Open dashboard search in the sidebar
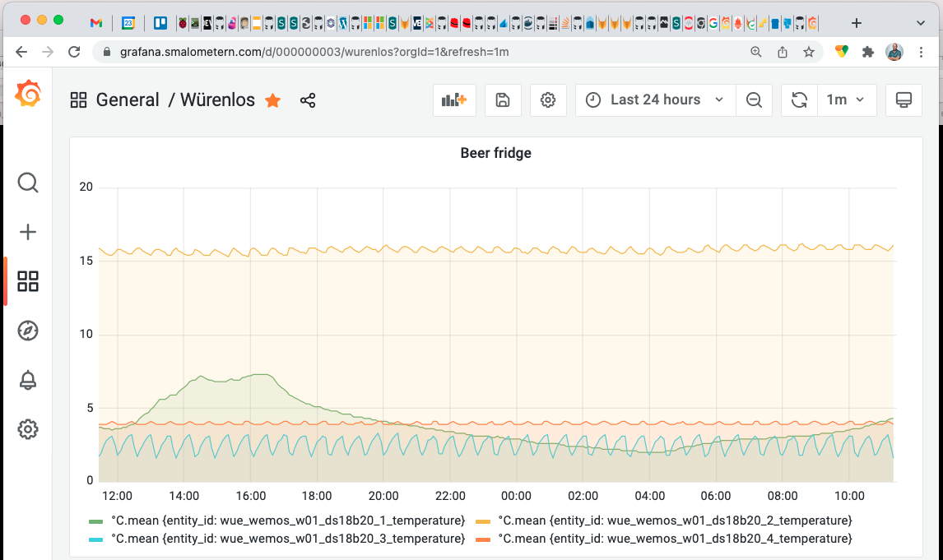This screenshot has height=560, width=943. 28,183
